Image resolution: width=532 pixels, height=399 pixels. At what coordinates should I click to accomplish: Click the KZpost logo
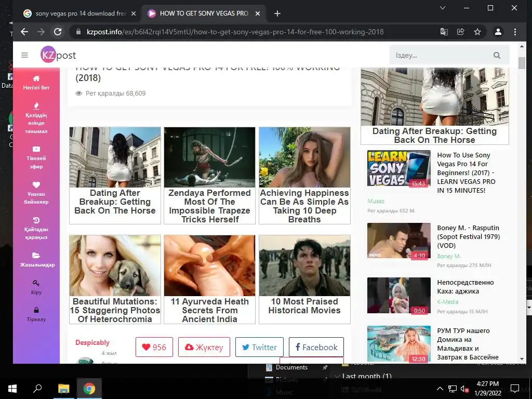click(58, 55)
